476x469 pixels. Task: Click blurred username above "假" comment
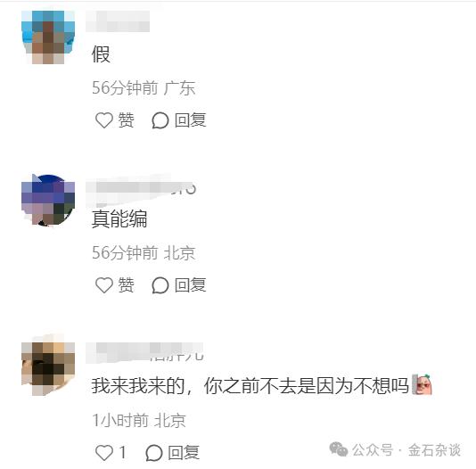(x=118, y=21)
